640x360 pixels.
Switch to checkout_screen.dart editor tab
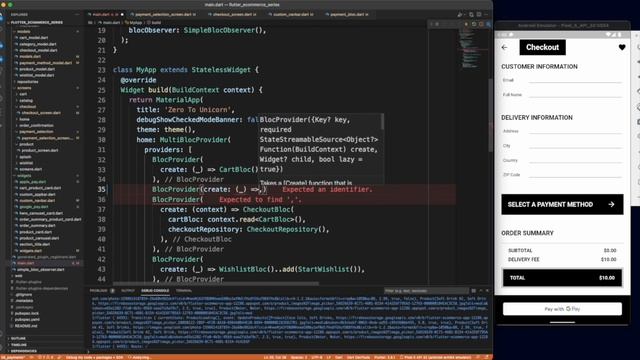pos(233,14)
